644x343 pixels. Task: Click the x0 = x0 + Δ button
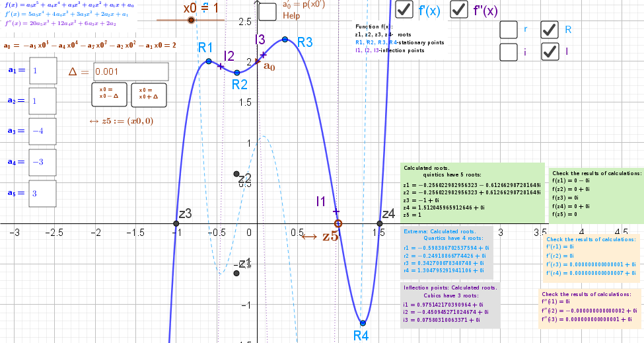[x=149, y=95]
